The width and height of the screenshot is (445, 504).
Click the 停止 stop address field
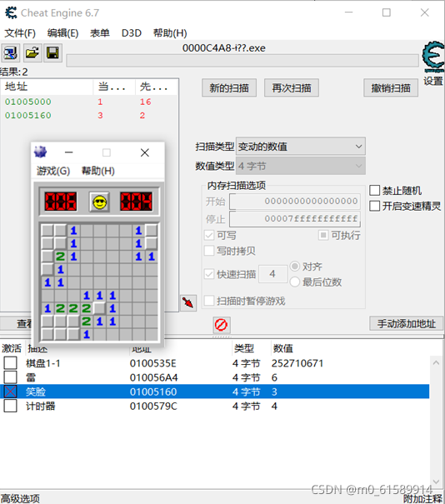295,219
